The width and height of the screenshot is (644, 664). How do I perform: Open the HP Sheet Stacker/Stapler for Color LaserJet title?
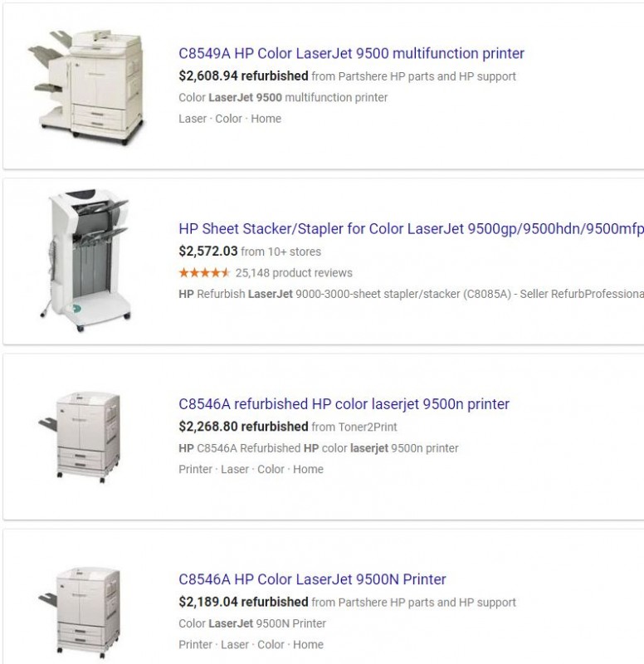(x=411, y=229)
